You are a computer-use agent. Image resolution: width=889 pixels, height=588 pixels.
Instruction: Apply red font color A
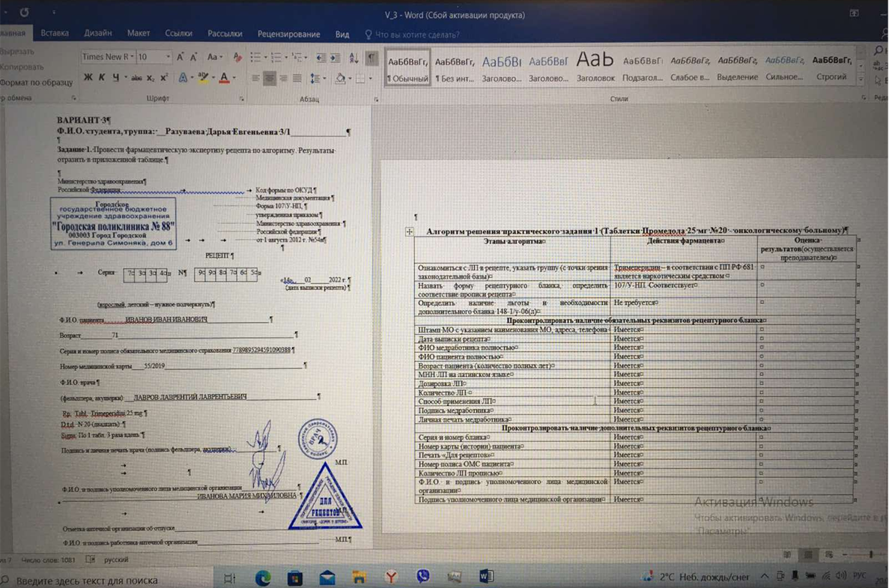pyautogui.click(x=225, y=78)
